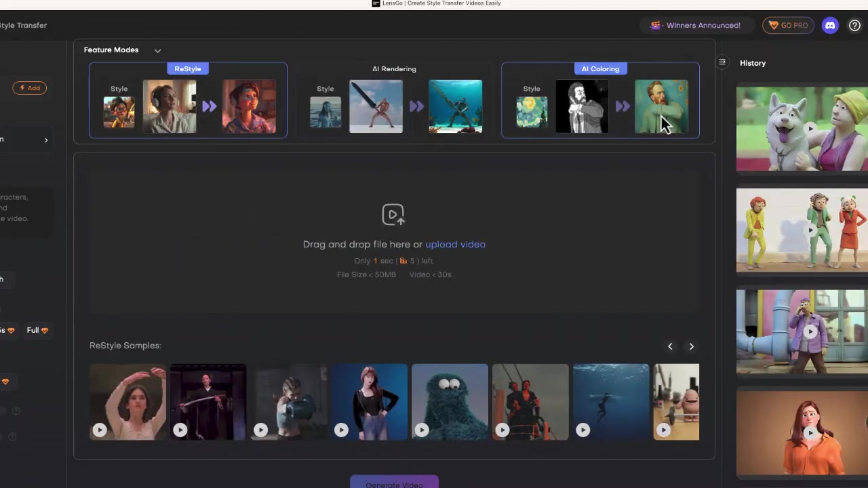Select the ReStyle feature mode
Screen dimensions: 868x488
pyautogui.click(x=188, y=100)
